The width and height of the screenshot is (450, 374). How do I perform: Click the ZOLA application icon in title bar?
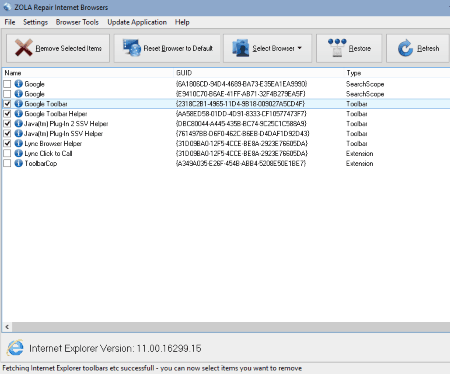[x=7, y=7]
